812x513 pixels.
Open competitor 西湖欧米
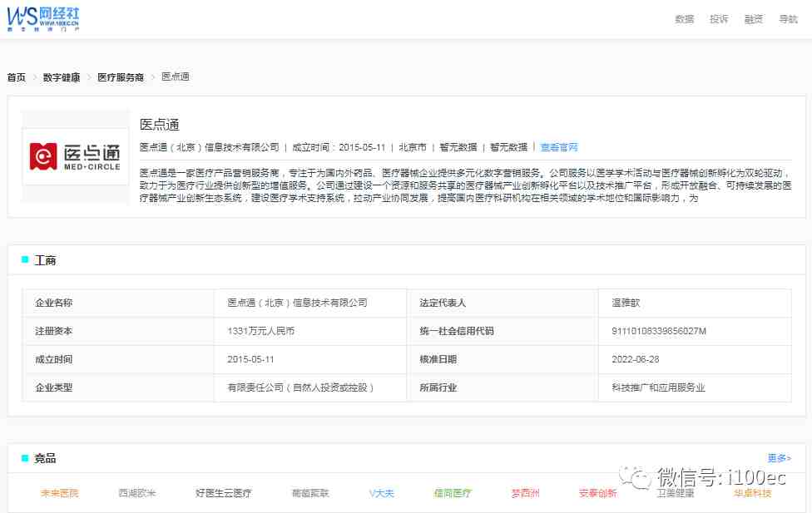tap(137, 493)
